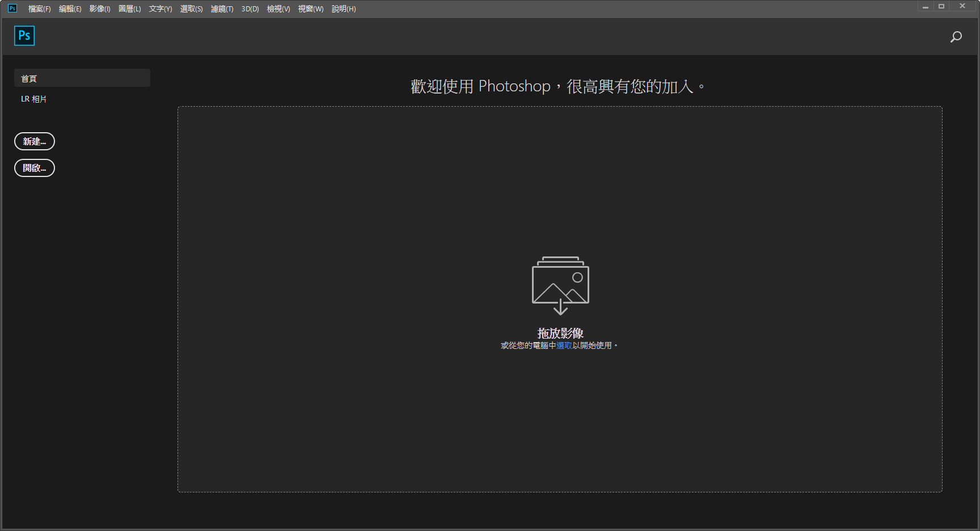Switch to LR 相片 section

pos(34,99)
